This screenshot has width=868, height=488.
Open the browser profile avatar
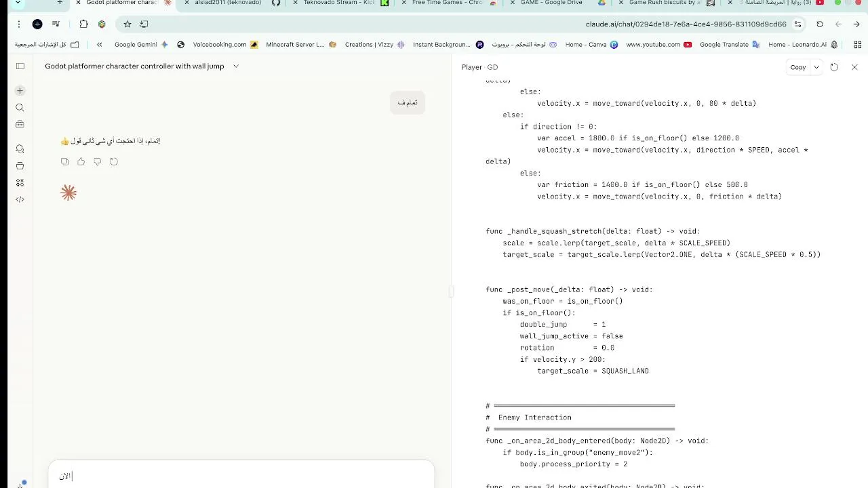pos(37,24)
